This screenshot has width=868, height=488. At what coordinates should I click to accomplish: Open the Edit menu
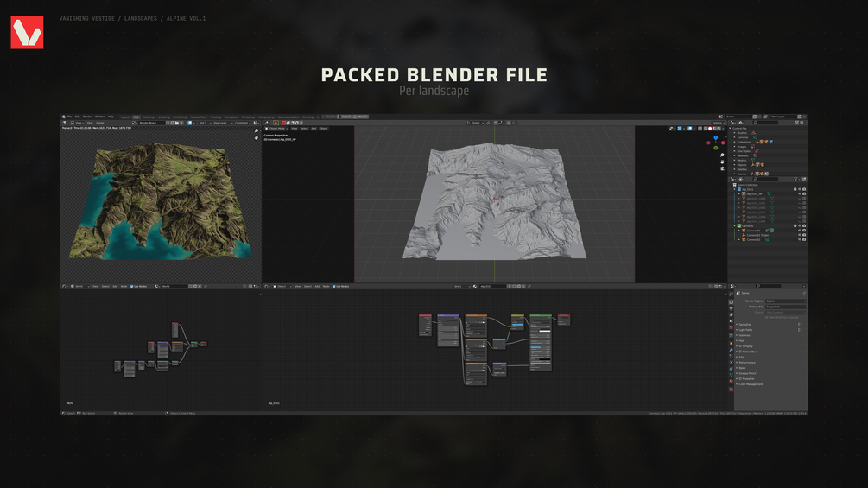[x=77, y=117]
